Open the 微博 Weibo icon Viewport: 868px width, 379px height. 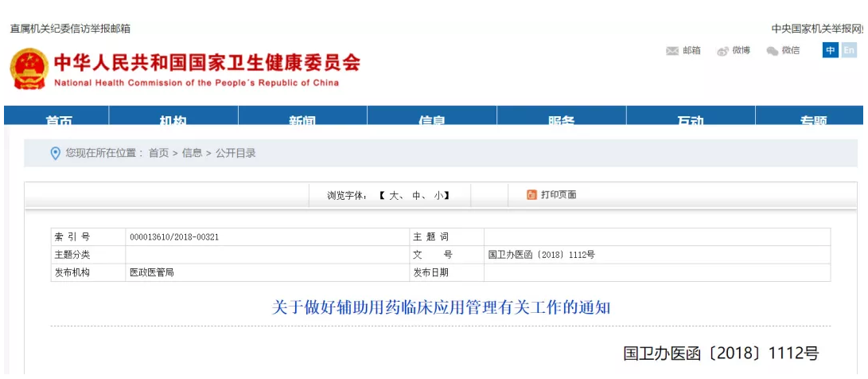click(722, 51)
